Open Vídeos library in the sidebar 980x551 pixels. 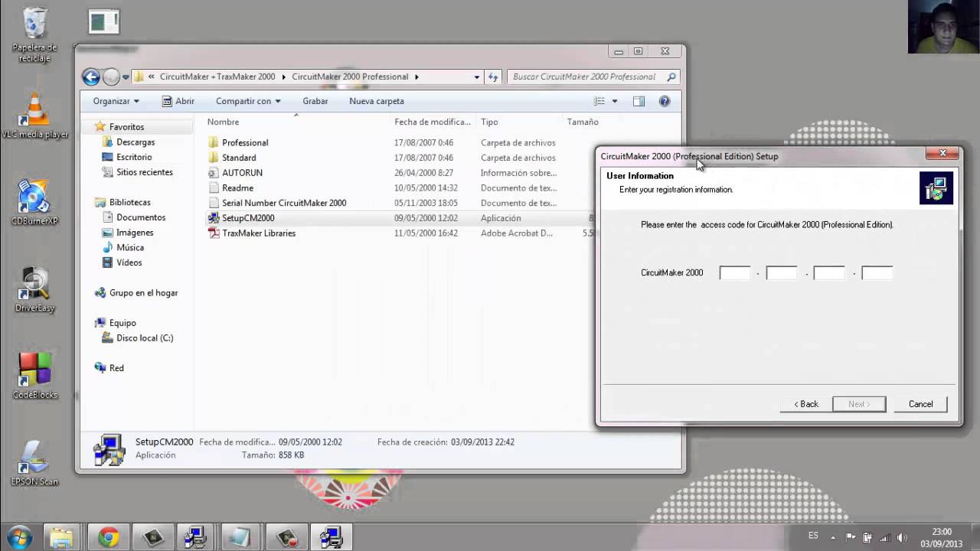click(129, 262)
